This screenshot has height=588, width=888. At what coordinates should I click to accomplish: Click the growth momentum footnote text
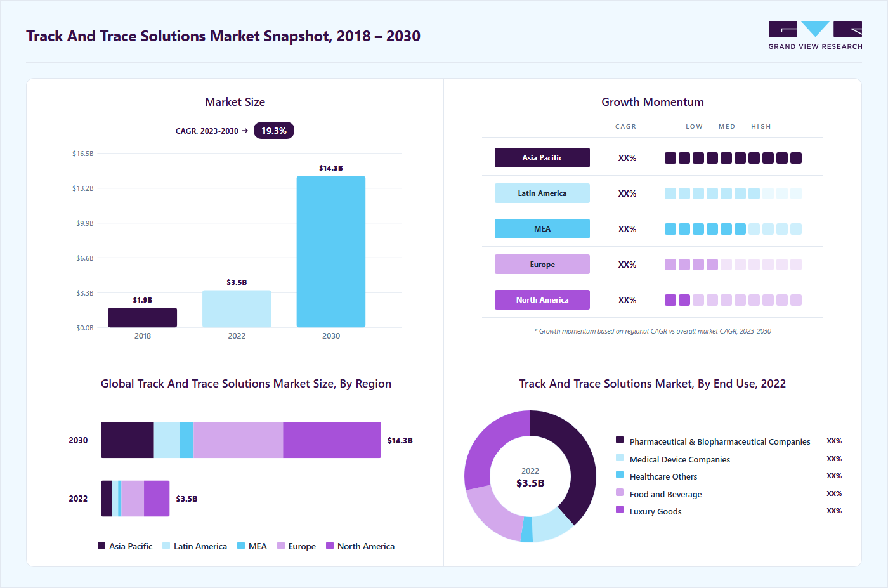tap(653, 331)
